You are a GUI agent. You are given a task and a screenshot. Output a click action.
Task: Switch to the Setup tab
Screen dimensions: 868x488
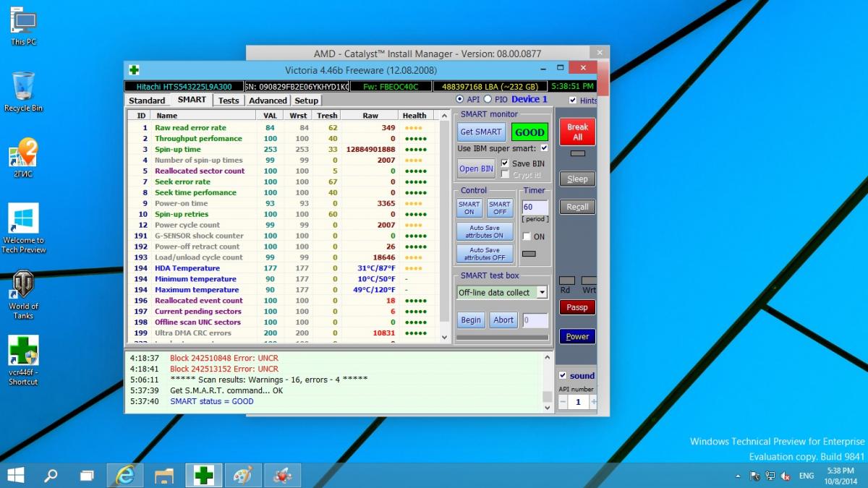(x=306, y=100)
